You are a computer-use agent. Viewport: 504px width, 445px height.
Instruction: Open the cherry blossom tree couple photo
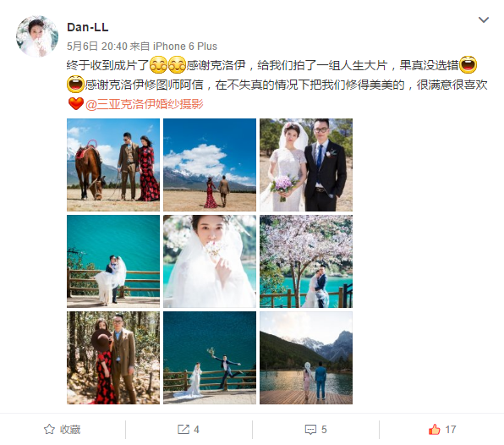[306, 261]
